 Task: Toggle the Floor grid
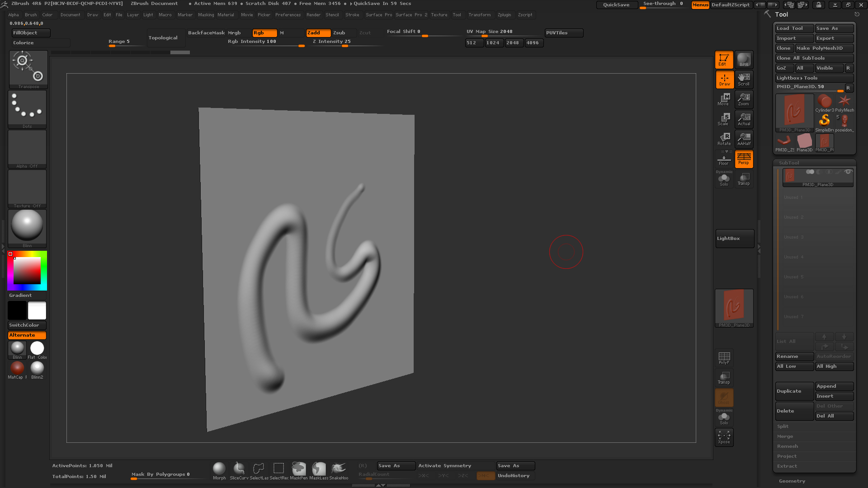coord(724,159)
